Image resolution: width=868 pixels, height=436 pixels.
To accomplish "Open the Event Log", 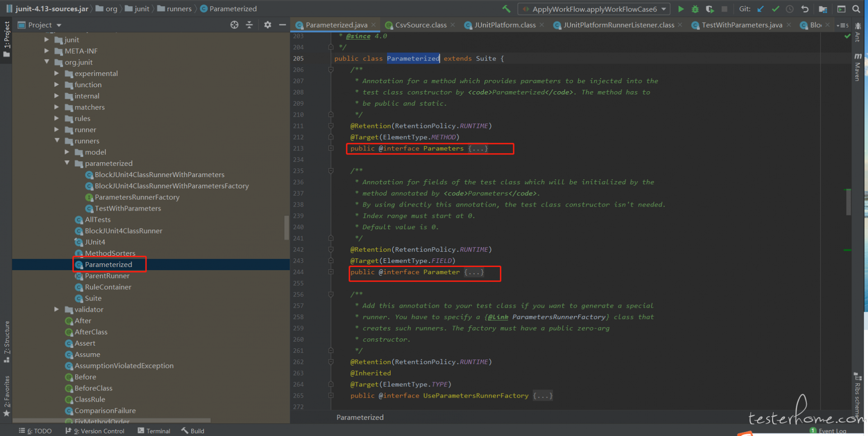I will click(828, 431).
